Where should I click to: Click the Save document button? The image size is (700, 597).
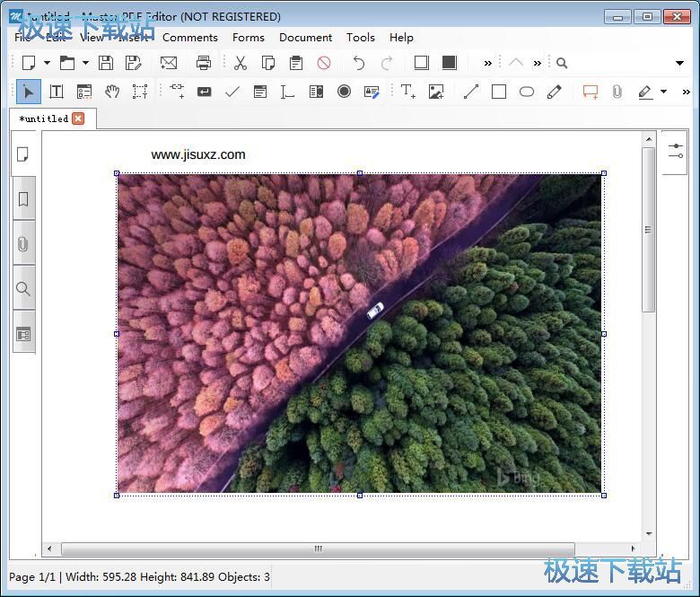(x=106, y=63)
